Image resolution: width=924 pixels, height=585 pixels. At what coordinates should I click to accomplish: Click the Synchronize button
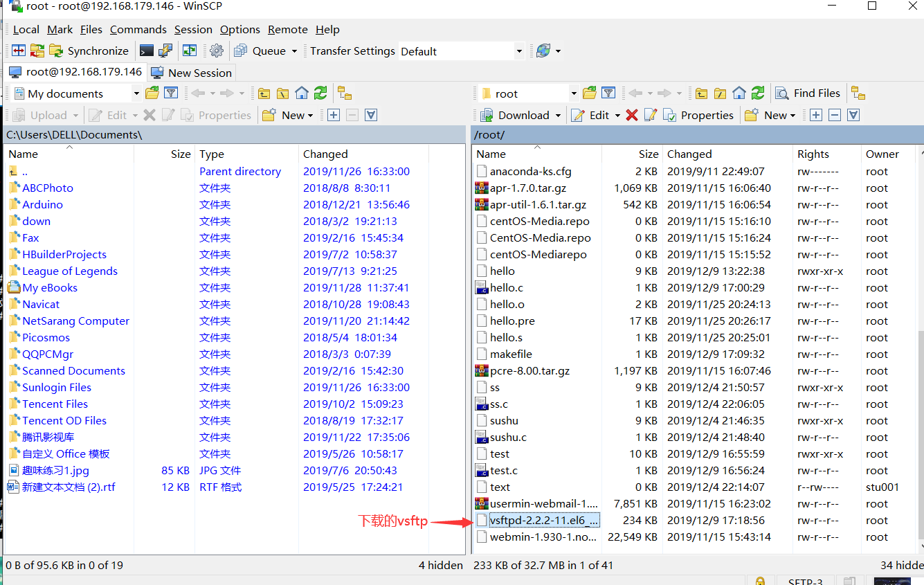(89, 51)
